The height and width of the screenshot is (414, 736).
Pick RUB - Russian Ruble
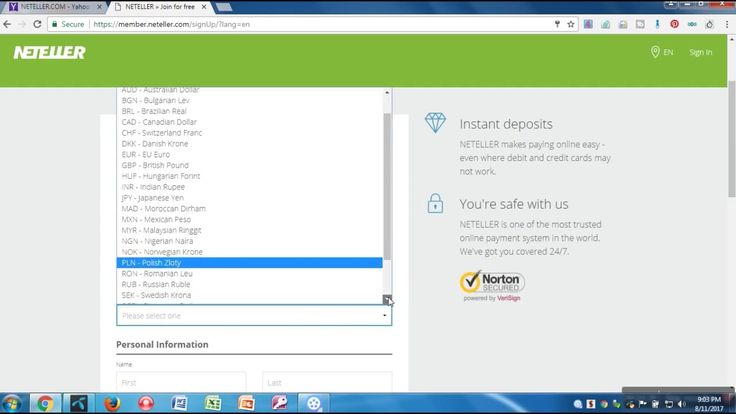[250, 284]
